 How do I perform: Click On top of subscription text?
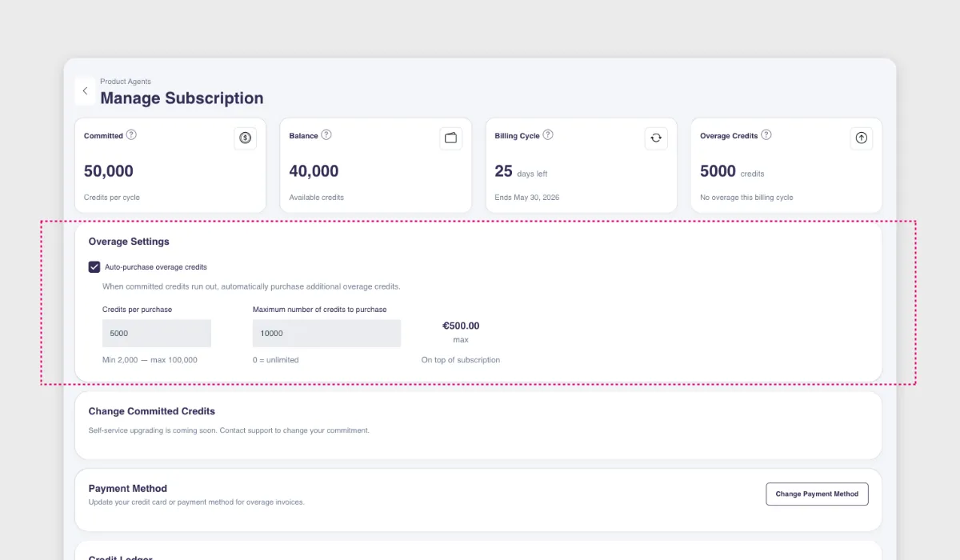coord(461,360)
